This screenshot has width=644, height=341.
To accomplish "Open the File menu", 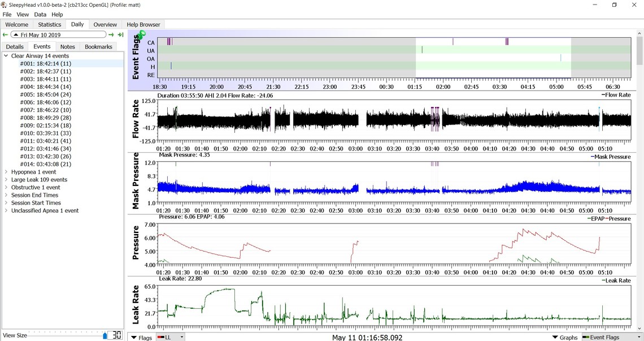I will coord(7,14).
